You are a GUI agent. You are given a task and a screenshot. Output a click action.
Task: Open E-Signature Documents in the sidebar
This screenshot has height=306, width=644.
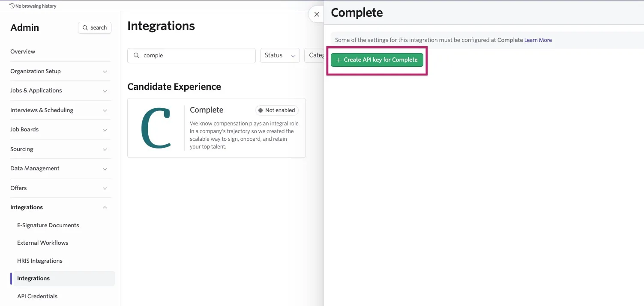(48, 225)
